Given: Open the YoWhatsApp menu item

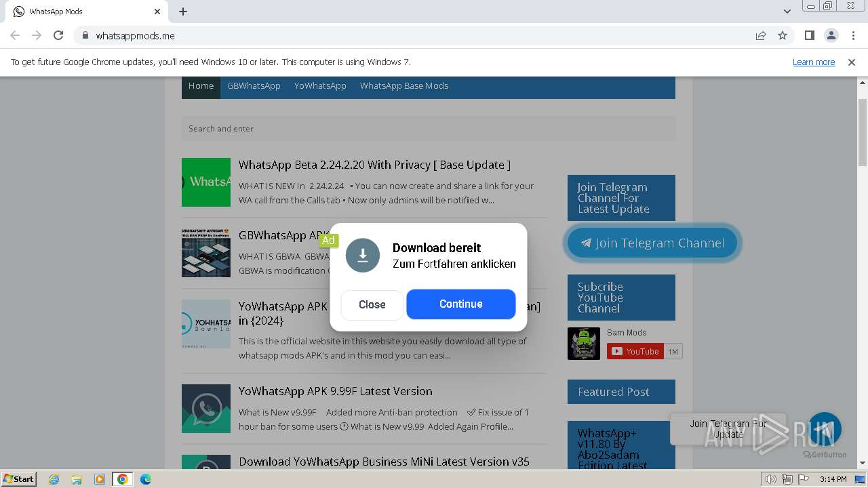Looking at the screenshot, I should click(x=320, y=86).
